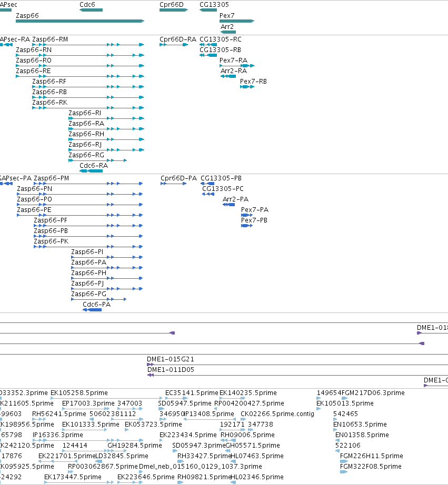Viewport: 448px width, 485px height.
Task: Select protein Zasp66-PG
Action: pyautogui.click(x=99, y=299)
